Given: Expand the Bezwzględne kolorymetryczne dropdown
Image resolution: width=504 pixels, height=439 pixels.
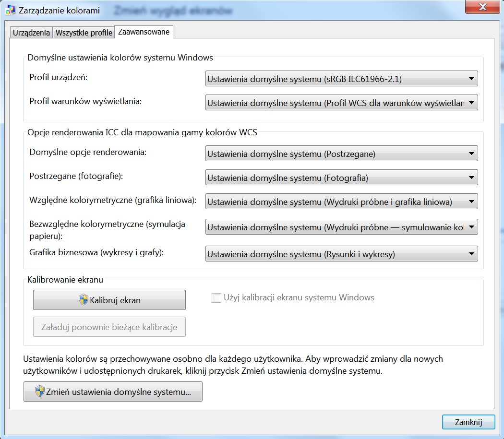Looking at the screenshot, I should coord(341,227).
